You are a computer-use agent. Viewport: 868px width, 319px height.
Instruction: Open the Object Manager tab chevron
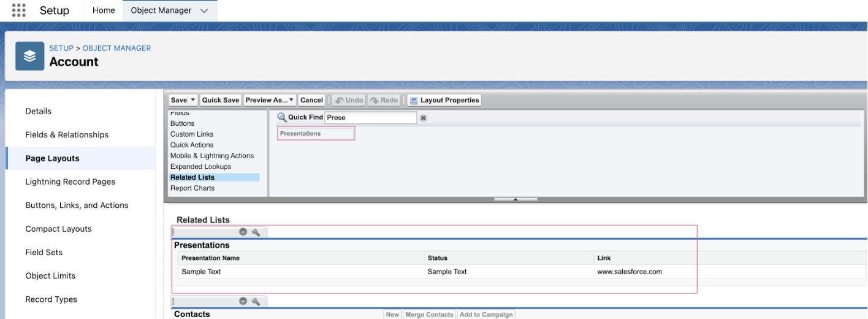click(x=204, y=10)
